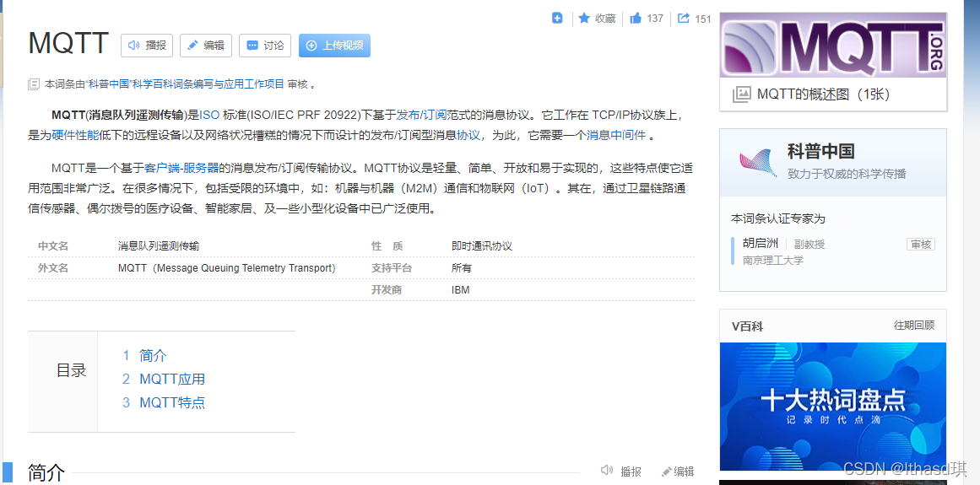Click the image icon beside MQTT的概述图
The image size is (980, 485).
coord(741,94)
